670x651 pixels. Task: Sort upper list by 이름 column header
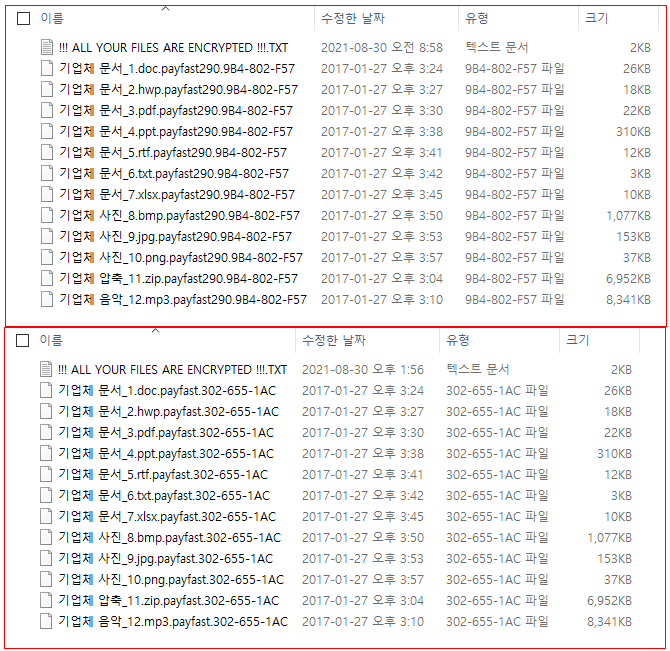tap(52, 18)
